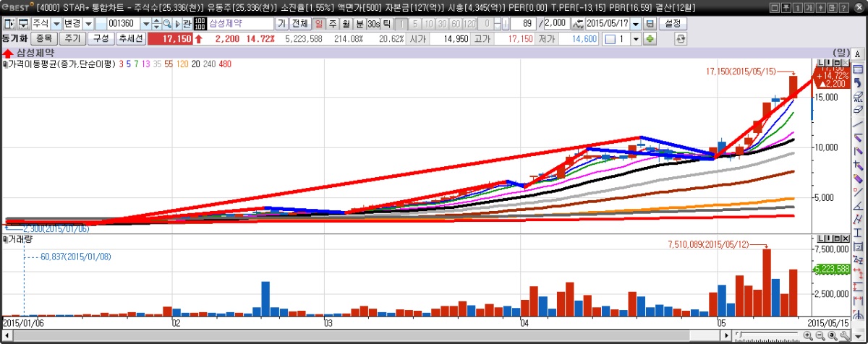Click the L button on price chart pane
This screenshot has width=868, height=344.
click(820, 62)
